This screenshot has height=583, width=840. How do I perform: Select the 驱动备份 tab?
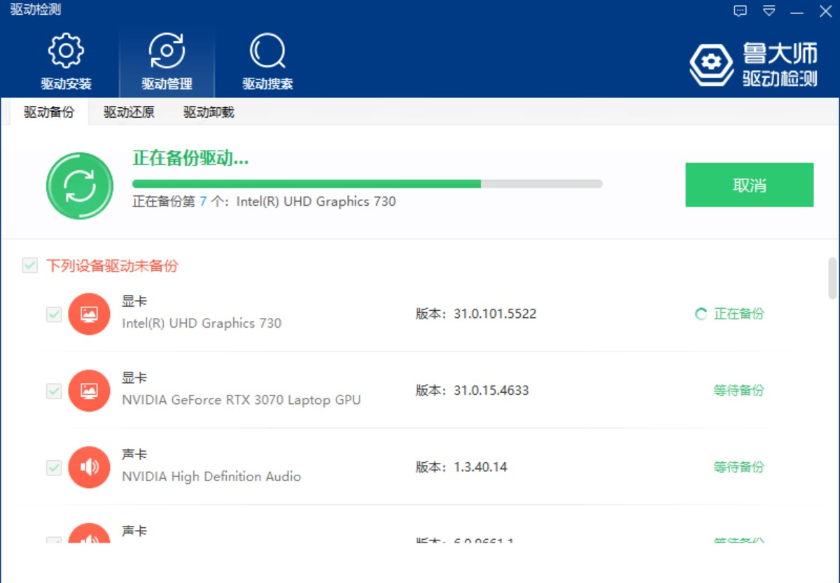coord(49,112)
